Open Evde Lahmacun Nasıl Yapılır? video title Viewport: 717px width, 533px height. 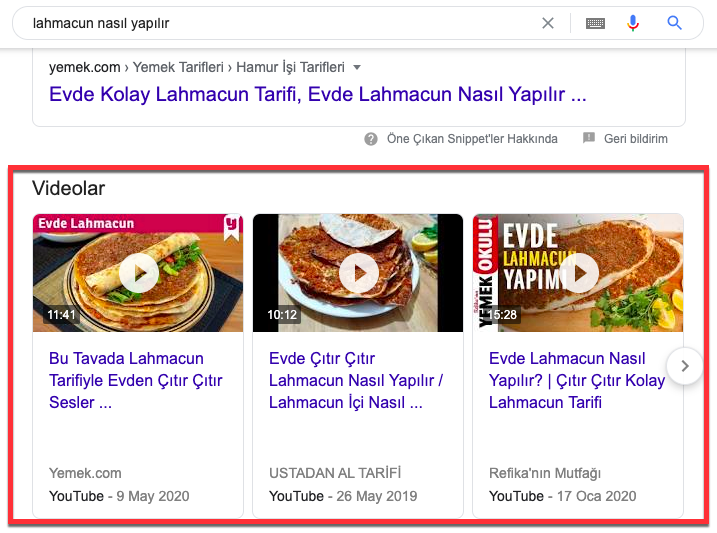pos(577,380)
